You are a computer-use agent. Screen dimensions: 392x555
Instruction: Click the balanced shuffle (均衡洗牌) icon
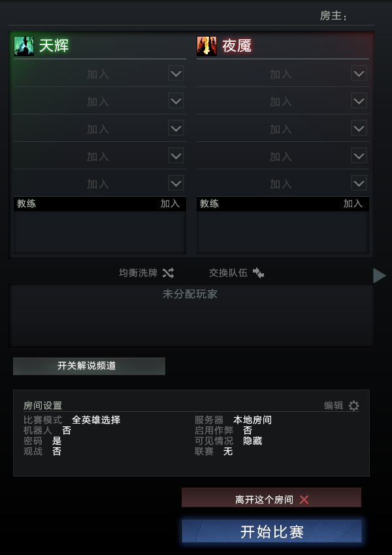pyautogui.click(x=169, y=273)
